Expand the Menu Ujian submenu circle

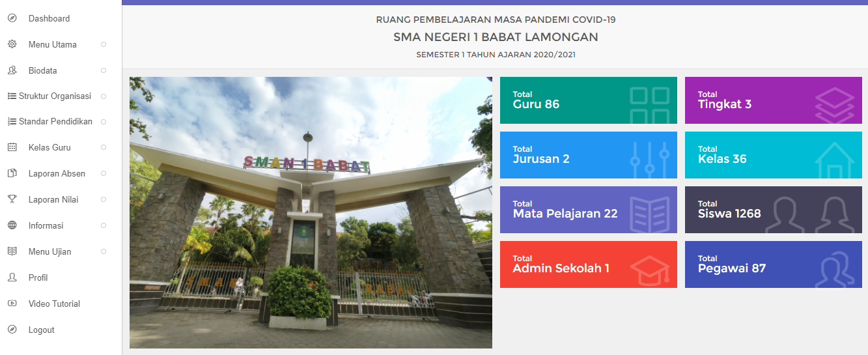pos(104,251)
